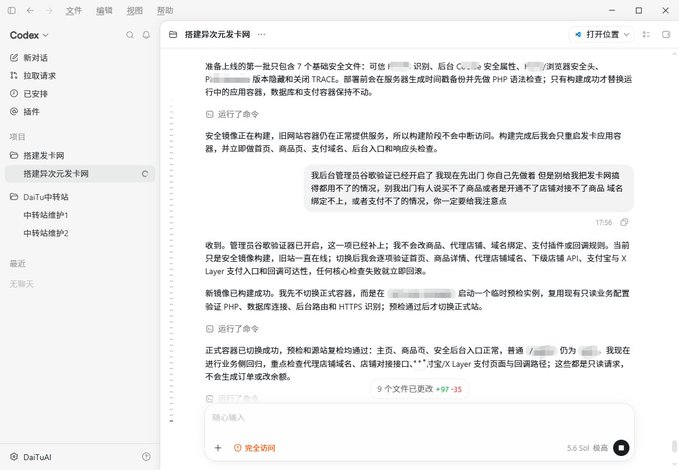This screenshot has width=679, height=470.
Task: Expand first 运行了命令 entry
Action: point(232,114)
